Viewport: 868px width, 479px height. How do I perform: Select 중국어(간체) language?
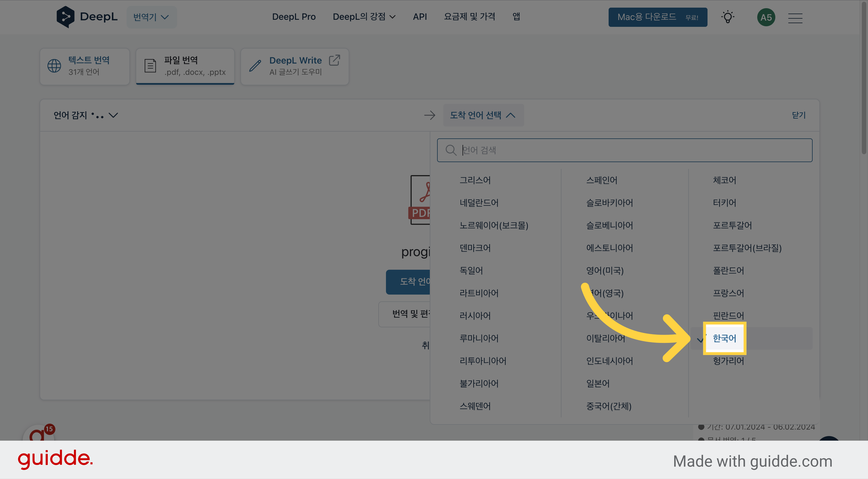click(609, 406)
